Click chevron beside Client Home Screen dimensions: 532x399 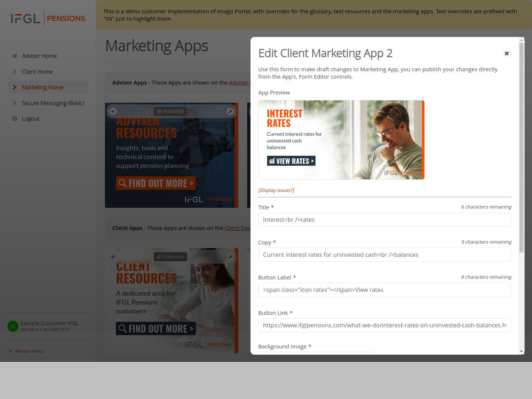(14, 72)
